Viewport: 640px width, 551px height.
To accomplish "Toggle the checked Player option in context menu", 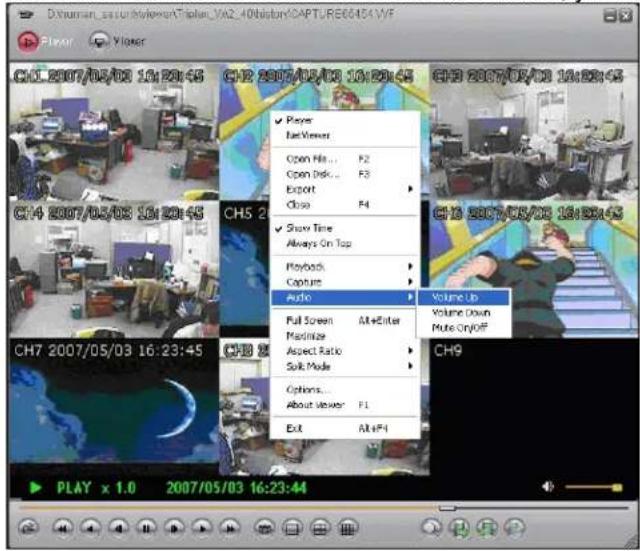I will coord(300,121).
